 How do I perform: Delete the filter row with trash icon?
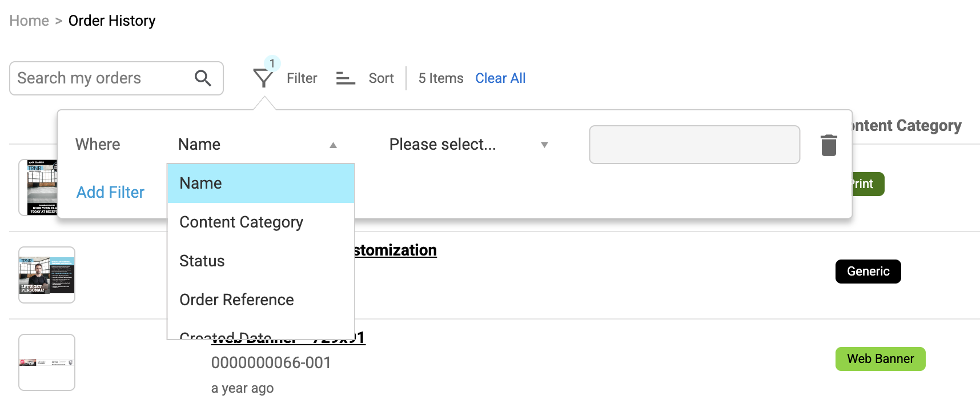pos(829,145)
